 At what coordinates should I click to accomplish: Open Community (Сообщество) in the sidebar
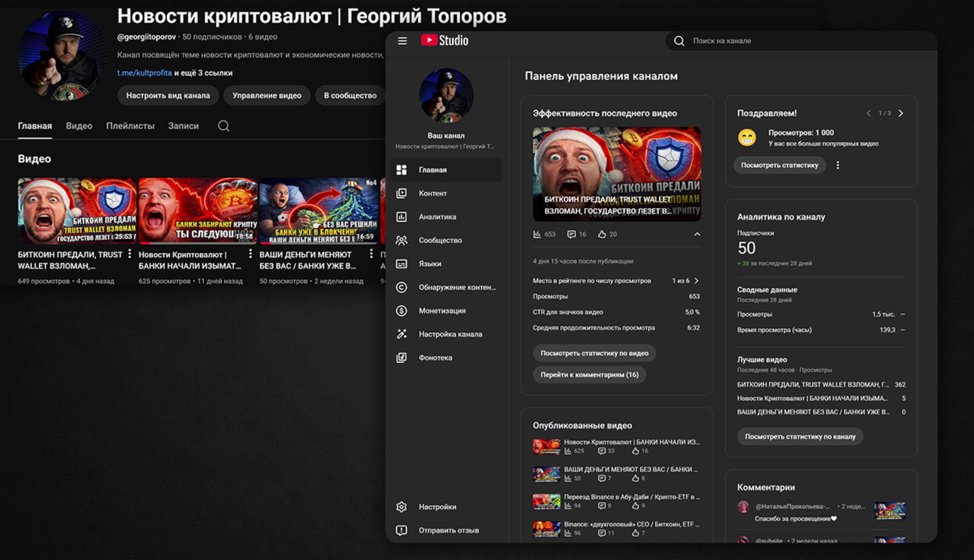point(439,240)
